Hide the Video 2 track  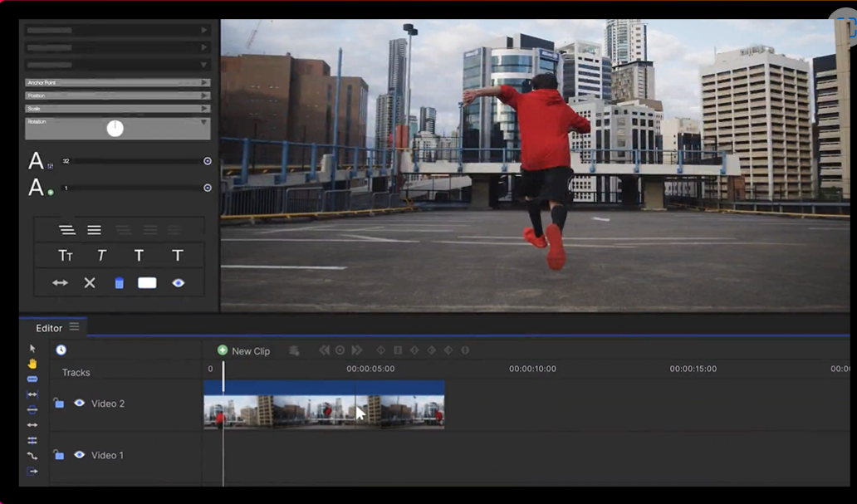point(79,403)
